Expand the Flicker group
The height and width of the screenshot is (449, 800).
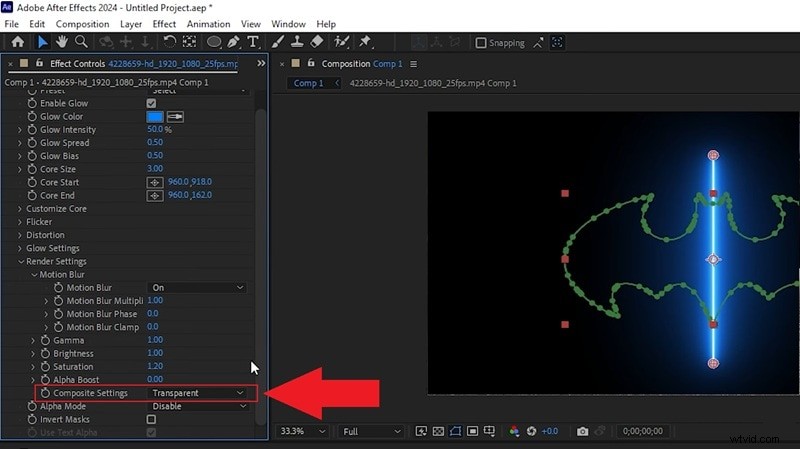tap(20, 222)
